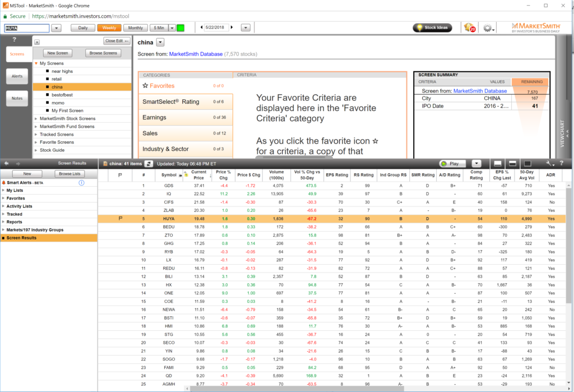Select the 'near highs' screen
The image size is (574, 392).
click(x=62, y=71)
